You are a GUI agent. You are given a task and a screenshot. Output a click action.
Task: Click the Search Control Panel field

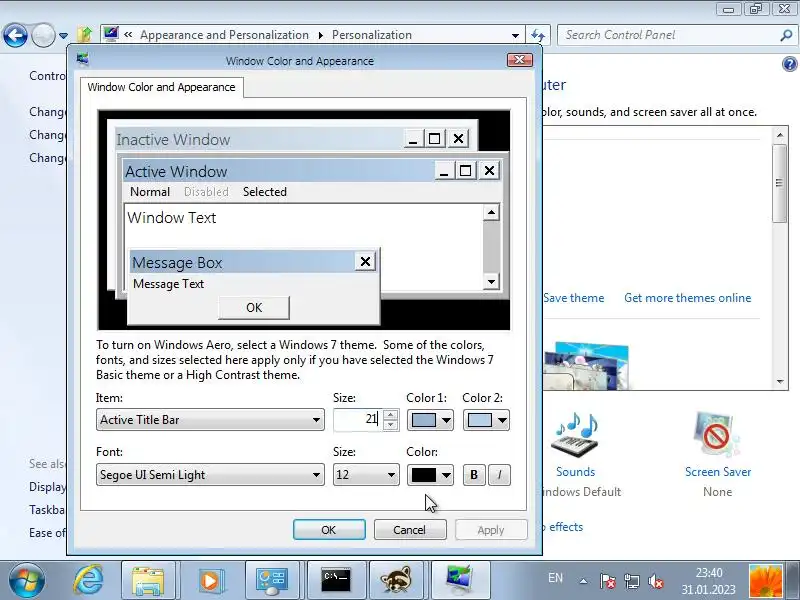(x=668, y=35)
